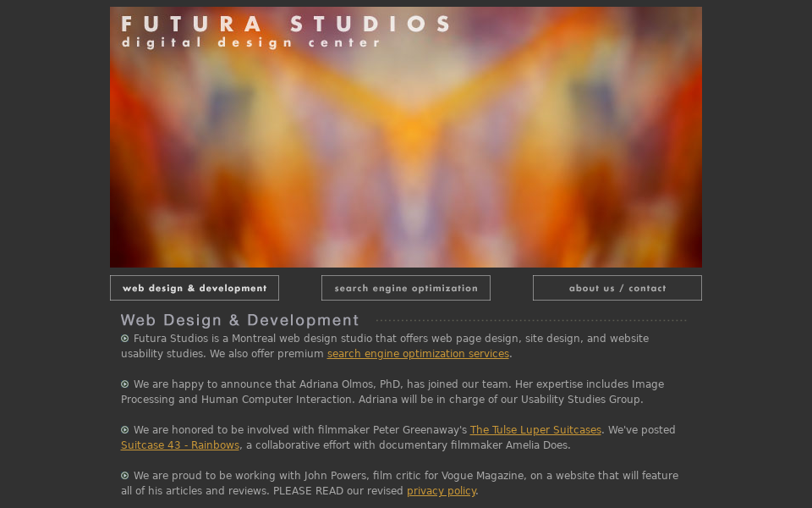Click the abstract banner artwork image
The width and height of the screenshot is (812, 508).
click(406, 152)
